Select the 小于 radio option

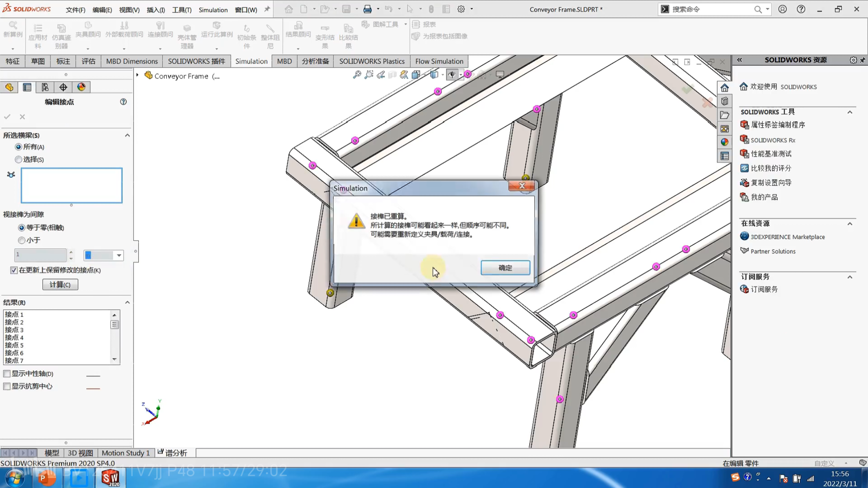point(22,240)
